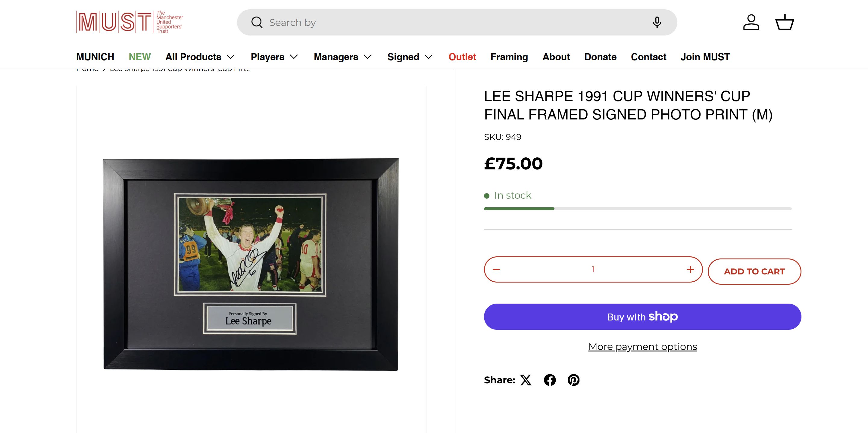
Task: Share product on Pinterest
Action: (573, 380)
